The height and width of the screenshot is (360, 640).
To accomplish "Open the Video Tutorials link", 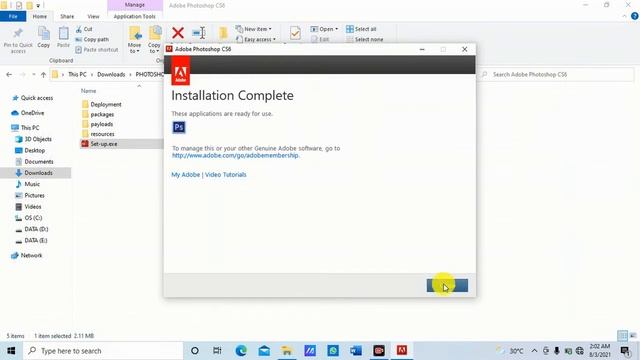I will (226, 175).
